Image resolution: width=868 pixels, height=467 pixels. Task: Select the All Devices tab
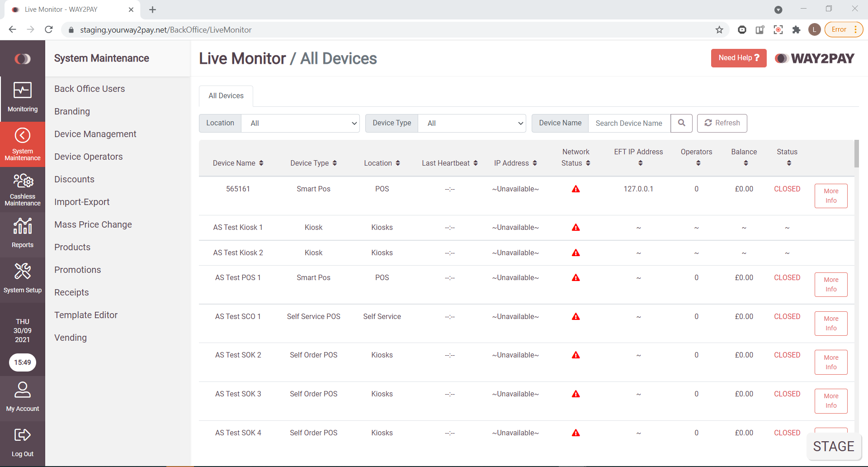[x=226, y=96]
